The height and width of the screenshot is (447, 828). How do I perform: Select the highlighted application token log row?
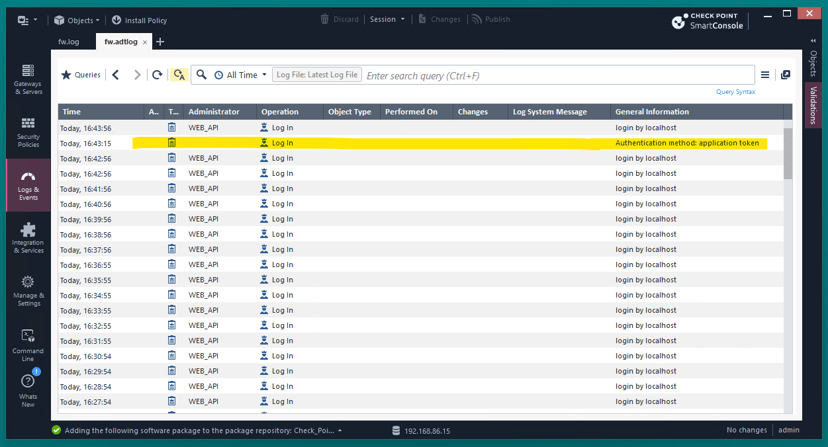(x=421, y=143)
